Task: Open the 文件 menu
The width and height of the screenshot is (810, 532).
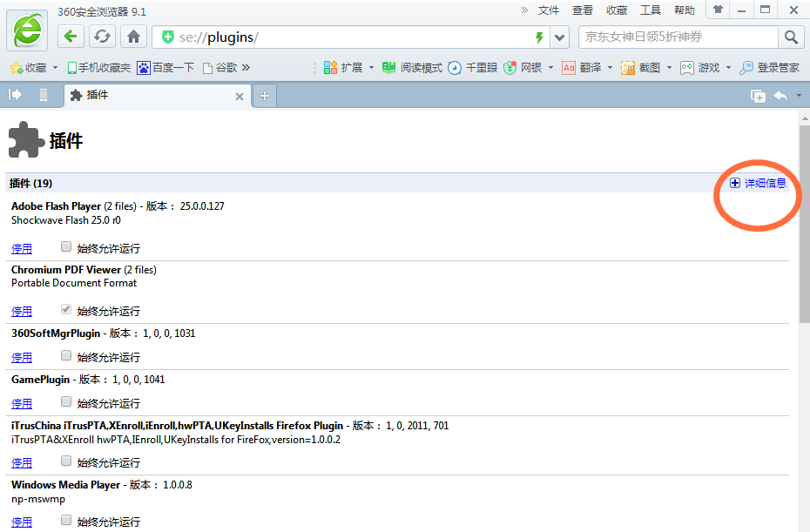Action: click(549, 10)
